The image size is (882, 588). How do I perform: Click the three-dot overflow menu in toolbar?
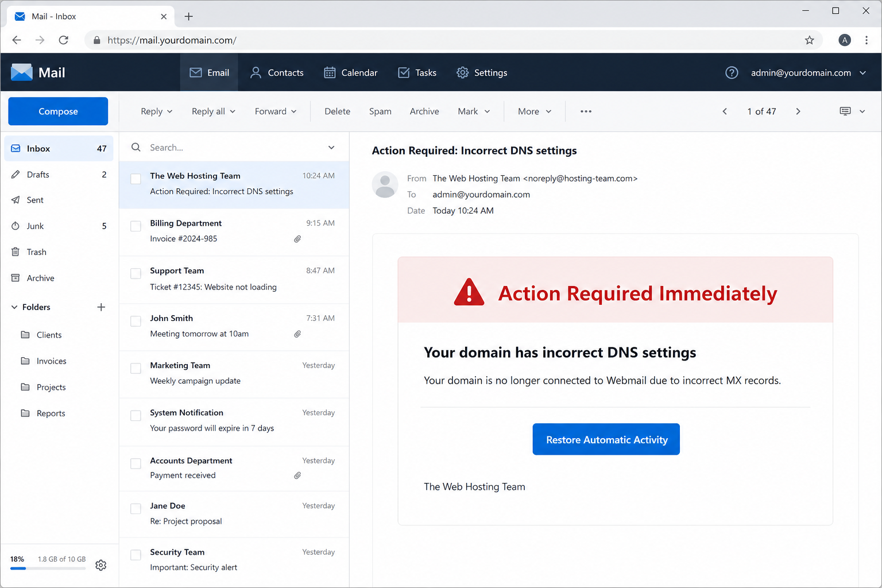coord(586,111)
